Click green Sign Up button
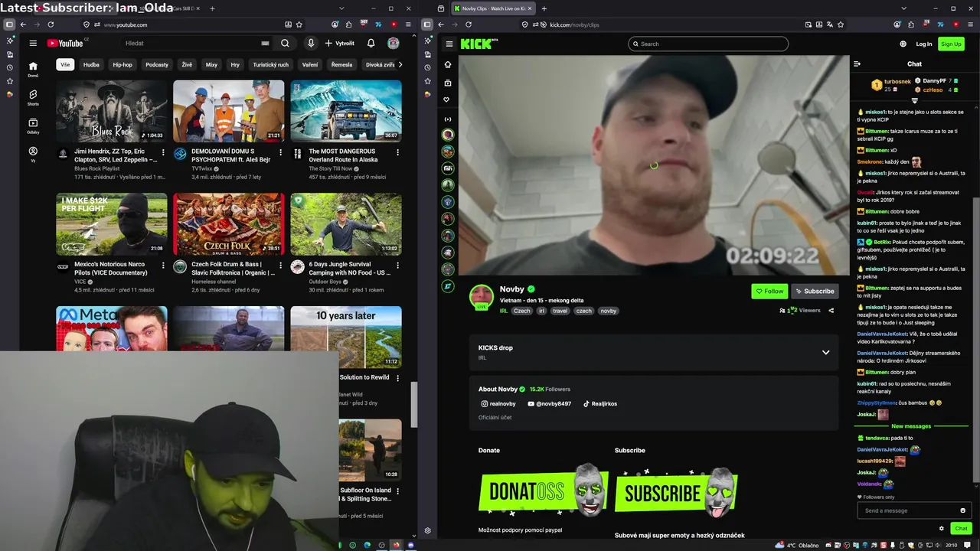This screenshot has height=551, width=980. click(951, 44)
